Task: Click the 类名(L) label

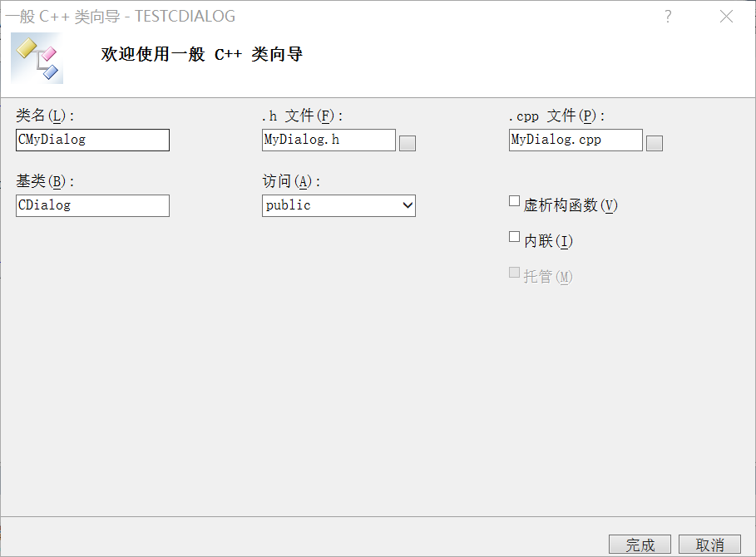Action: click(45, 116)
